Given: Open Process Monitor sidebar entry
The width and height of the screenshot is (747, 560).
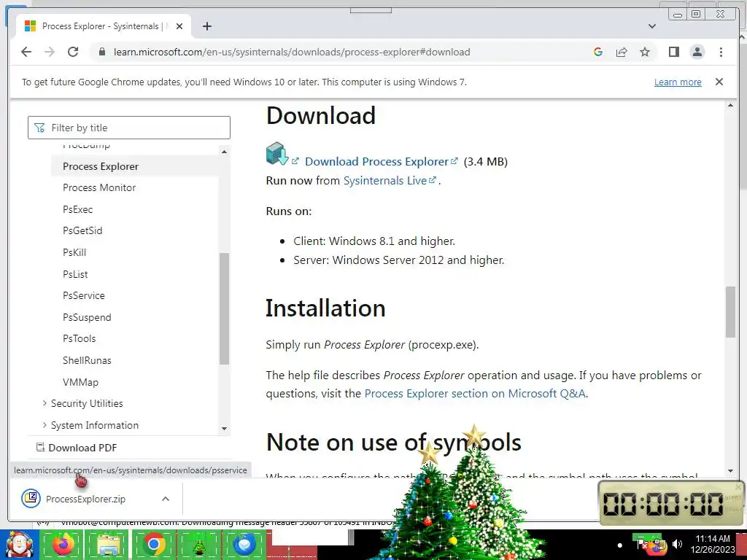Looking at the screenshot, I should (99, 187).
